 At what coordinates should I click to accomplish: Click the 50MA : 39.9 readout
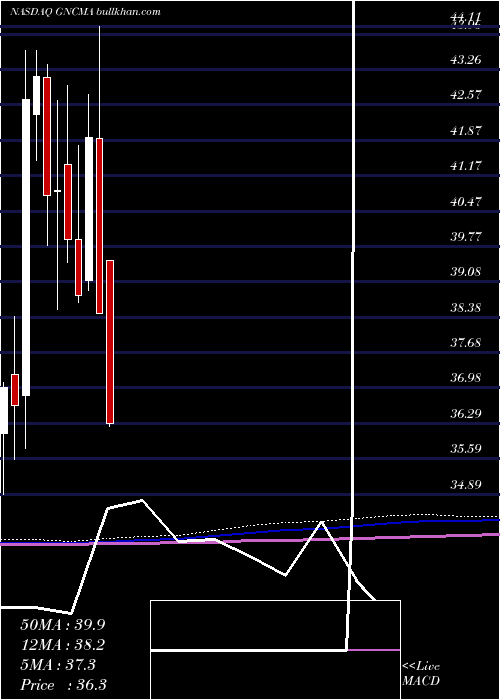click(x=62, y=625)
